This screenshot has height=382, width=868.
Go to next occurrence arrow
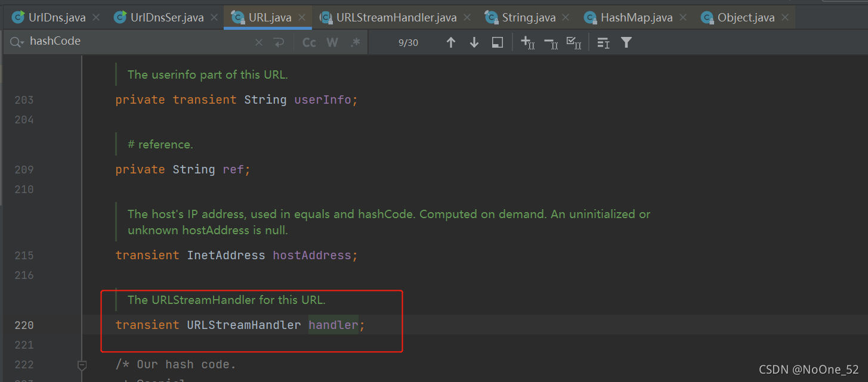(474, 42)
